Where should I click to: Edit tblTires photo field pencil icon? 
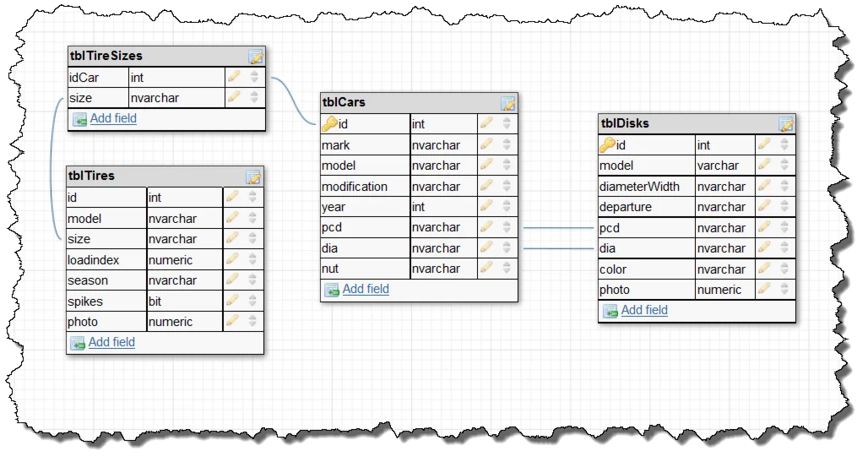pos(232,321)
